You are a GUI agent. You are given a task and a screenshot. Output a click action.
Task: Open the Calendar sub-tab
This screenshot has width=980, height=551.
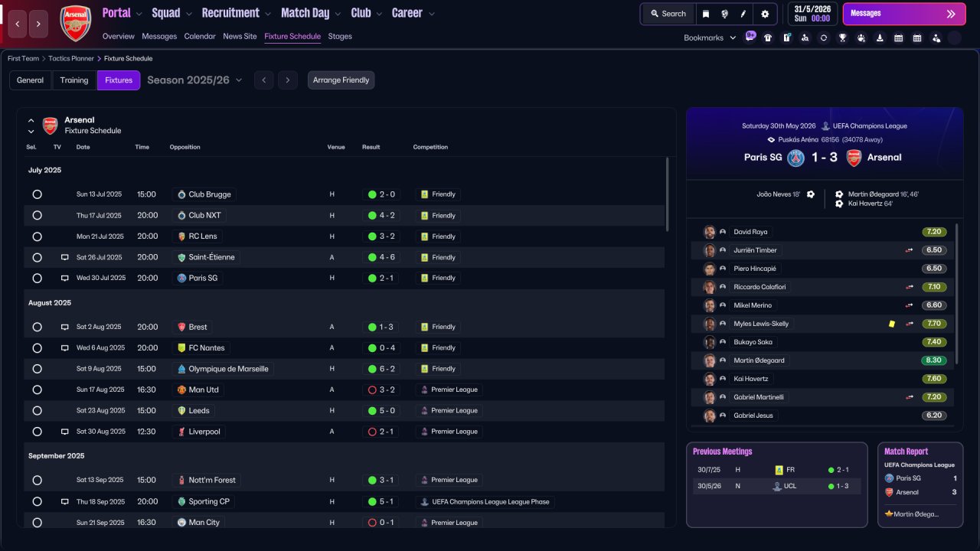(x=200, y=36)
